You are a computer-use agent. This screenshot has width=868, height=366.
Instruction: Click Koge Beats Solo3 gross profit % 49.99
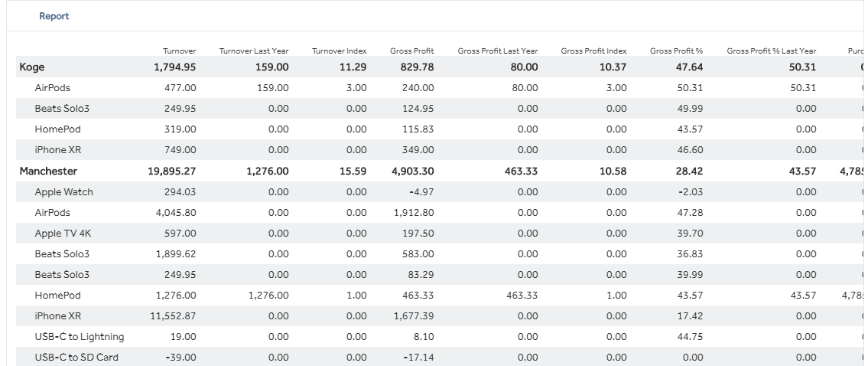click(690, 108)
